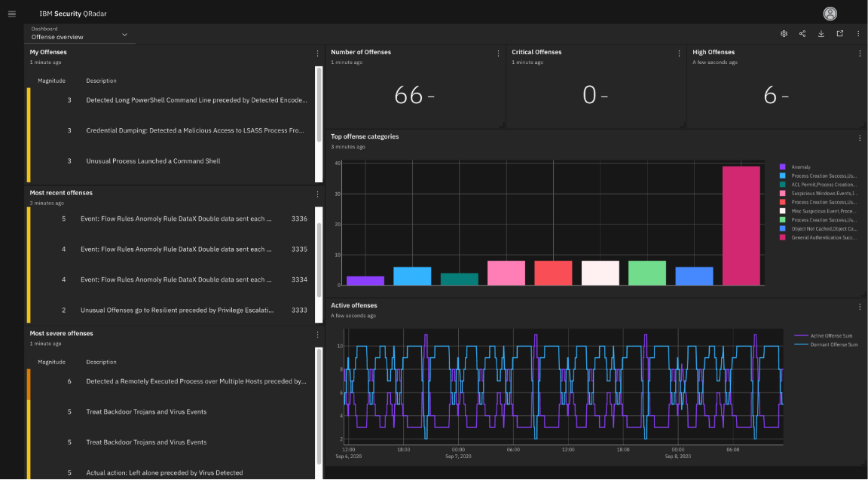
Task: Click the General Authentication legend color swatch
Action: coord(783,237)
